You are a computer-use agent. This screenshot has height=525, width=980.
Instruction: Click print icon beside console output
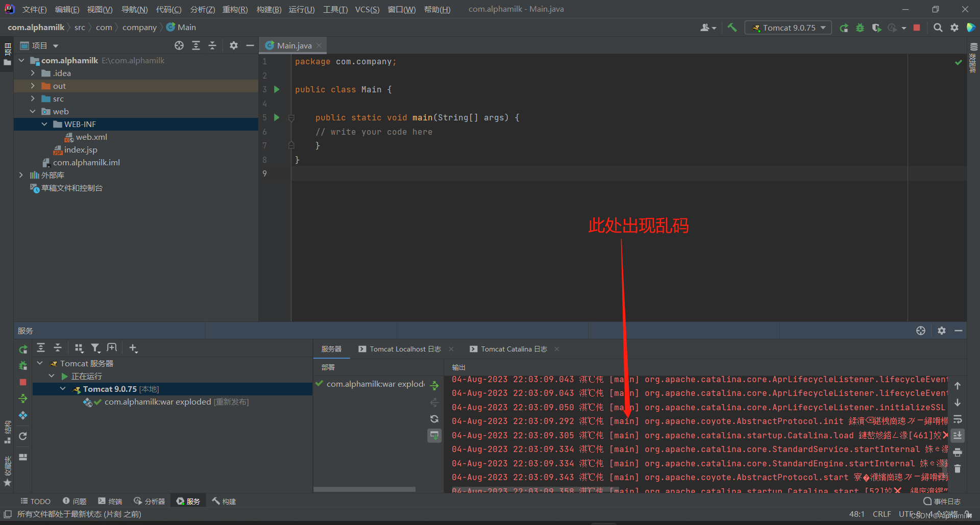(x=958, y=453)
